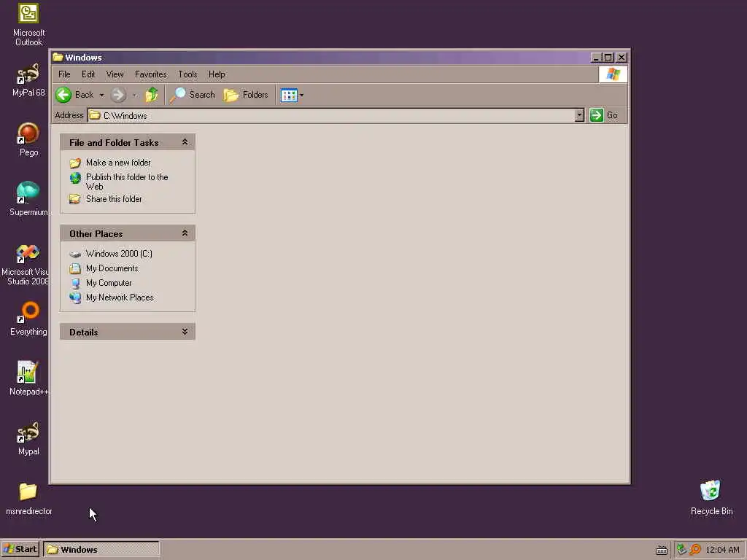Click Publish this folder to the Web
Viewport: 747px width, 560px height.
tap(127, 182)
